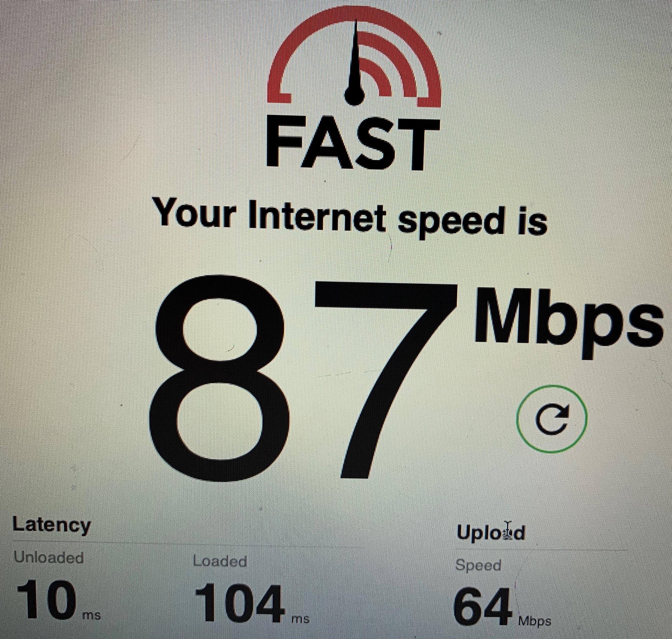Click the ms unit beside the 104 value

tap(300, 618)
